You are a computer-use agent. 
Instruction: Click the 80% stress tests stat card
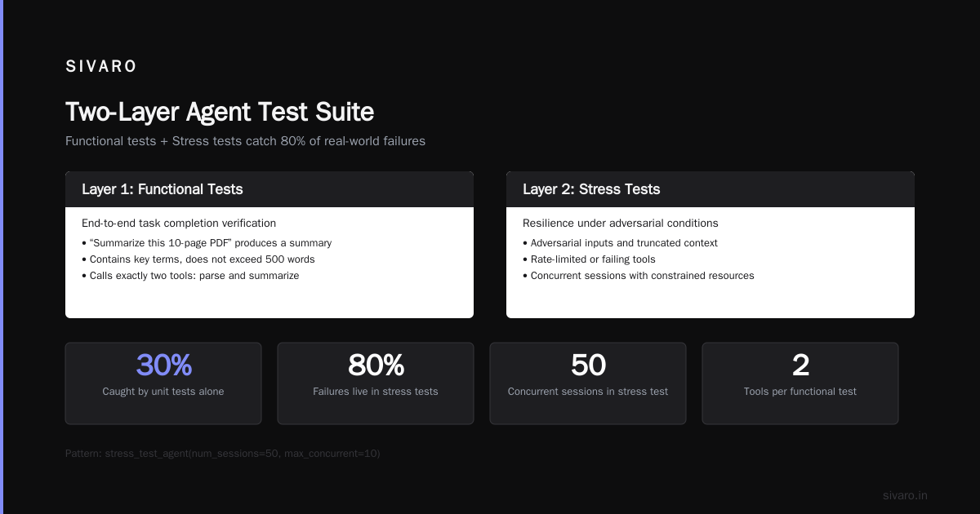pos(376,383)
